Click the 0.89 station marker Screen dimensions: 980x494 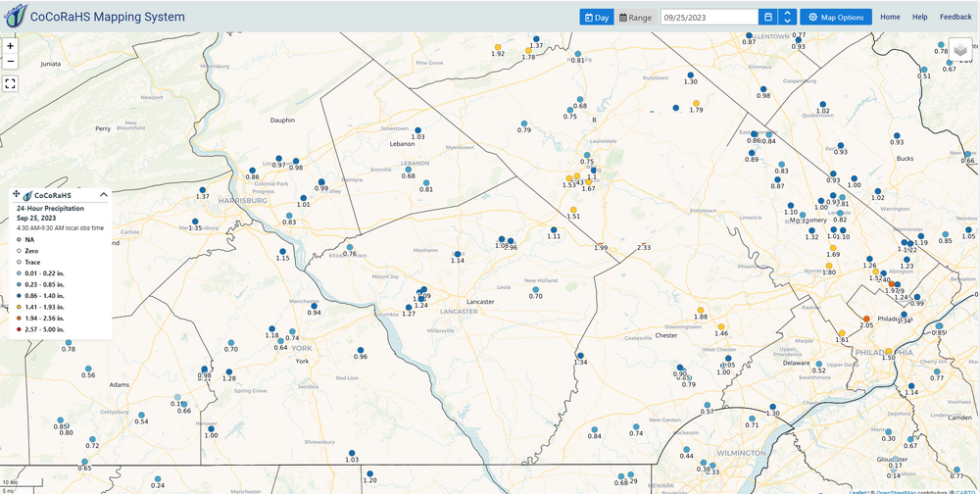[752, 153]
